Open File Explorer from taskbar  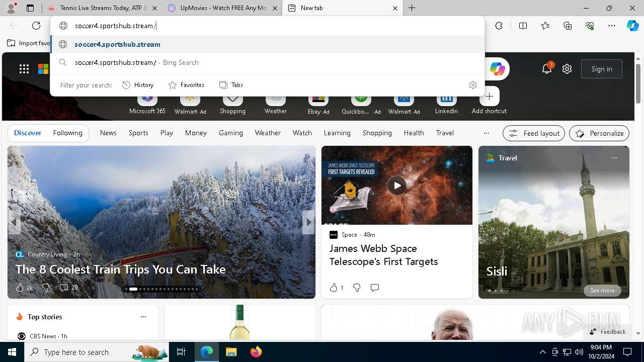pyautogui.click(x=231, y=352)
